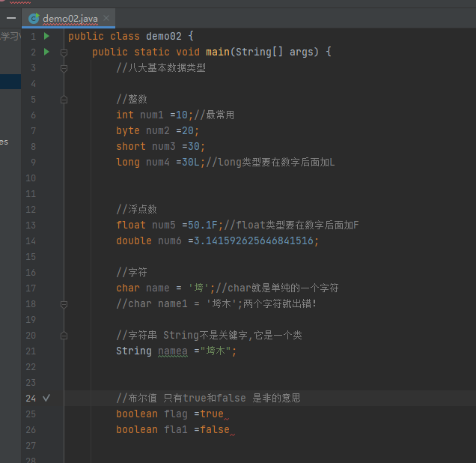Click the 'String' type on line 21

(x=134, y=351)
